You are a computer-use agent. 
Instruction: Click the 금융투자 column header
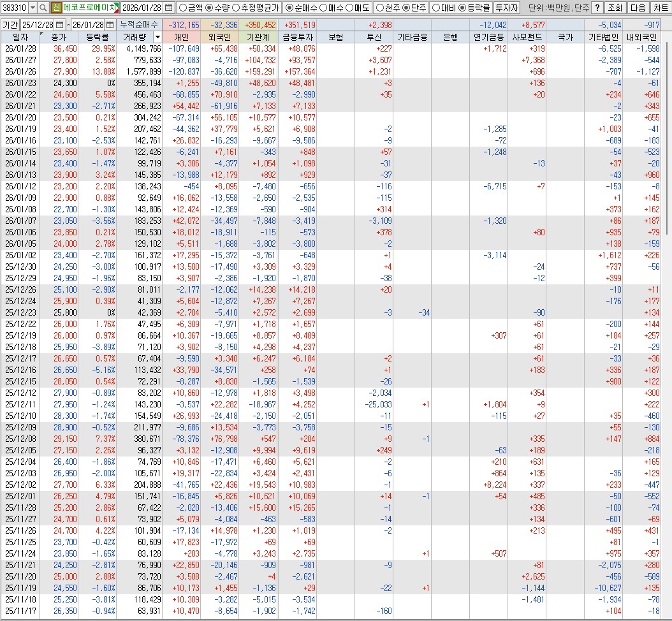[x=298, y=37]
